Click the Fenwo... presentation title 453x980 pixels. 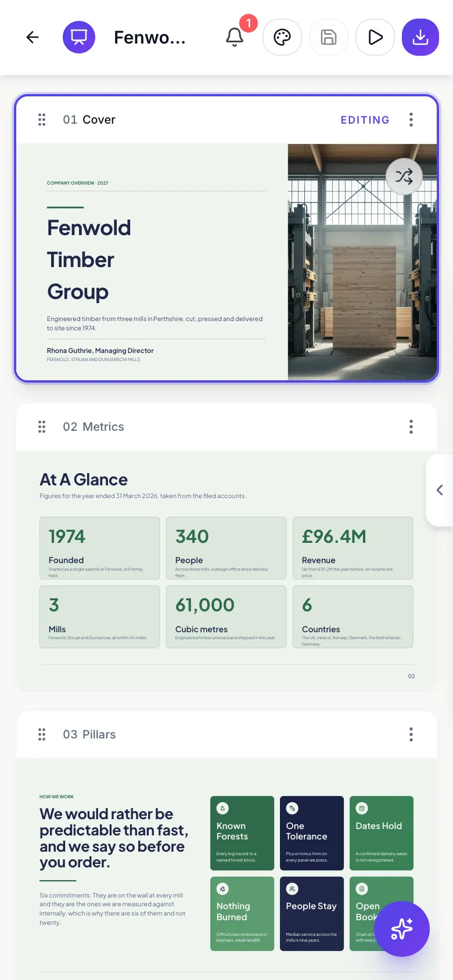pos(150,37)
